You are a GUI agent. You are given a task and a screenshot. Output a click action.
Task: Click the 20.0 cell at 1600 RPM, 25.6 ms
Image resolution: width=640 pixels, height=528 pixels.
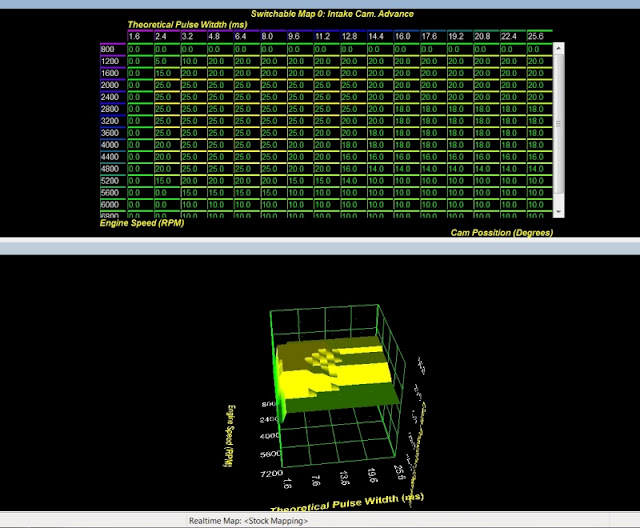click(x=540, y=73)
